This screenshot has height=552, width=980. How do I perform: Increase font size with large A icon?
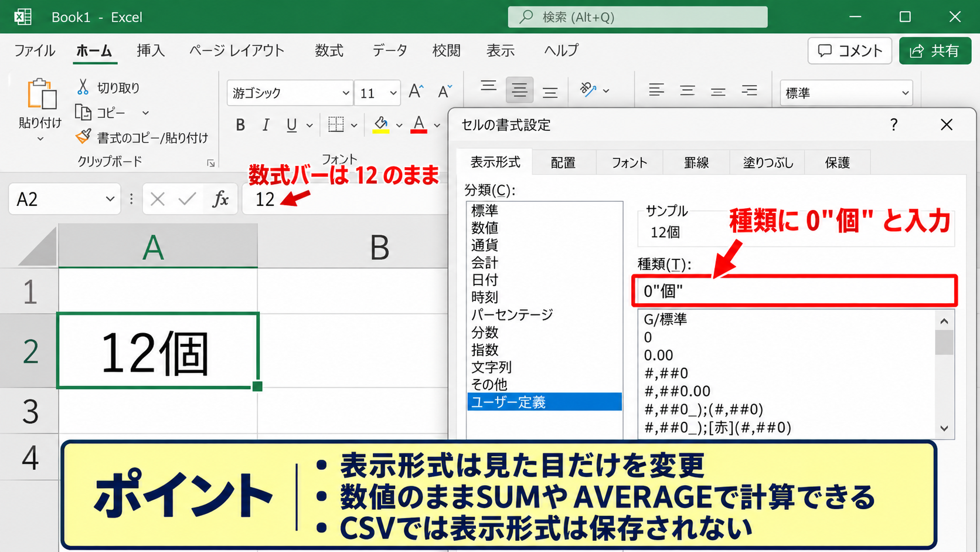[416, 92]
